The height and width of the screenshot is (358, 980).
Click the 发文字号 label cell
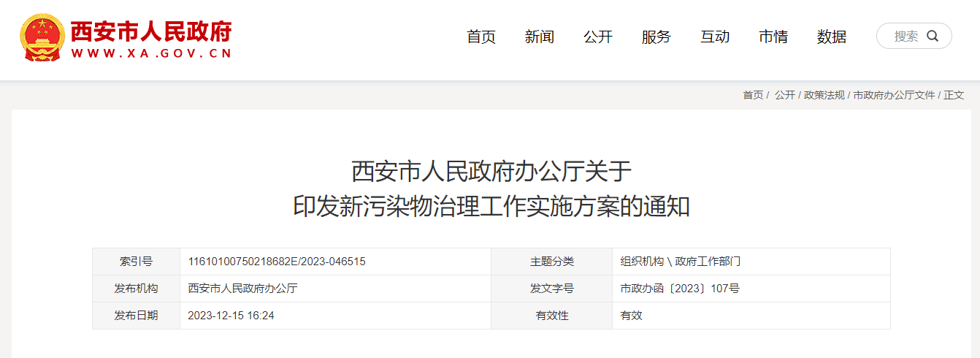coord(552,289)
